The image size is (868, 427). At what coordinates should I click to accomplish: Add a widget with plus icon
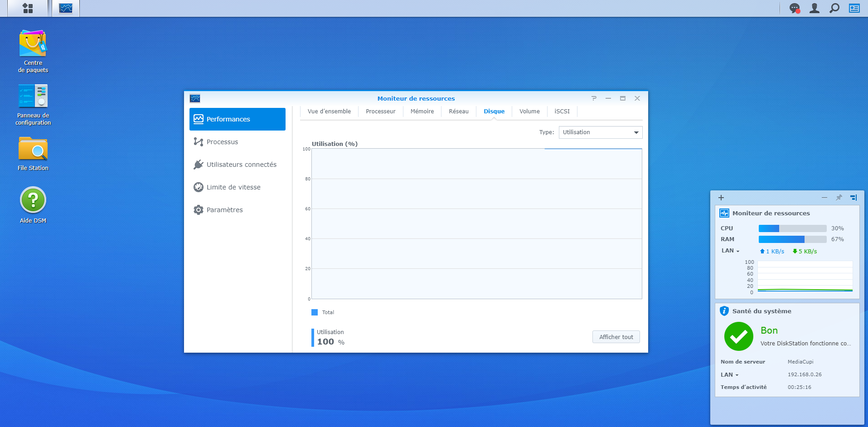tap(721, 198)
